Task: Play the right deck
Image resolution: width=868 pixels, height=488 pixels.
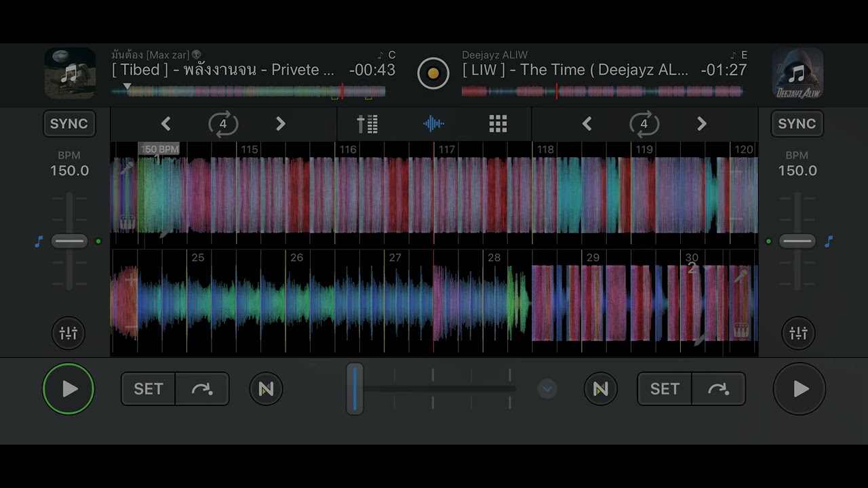Action: tap(800, 389)
